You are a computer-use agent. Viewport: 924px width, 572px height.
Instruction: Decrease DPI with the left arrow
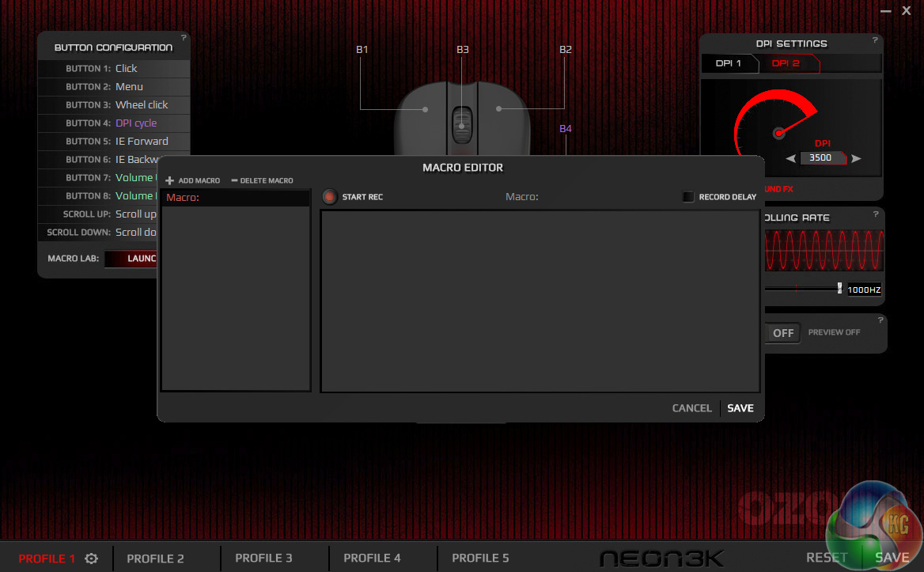(x=791, y=158)
